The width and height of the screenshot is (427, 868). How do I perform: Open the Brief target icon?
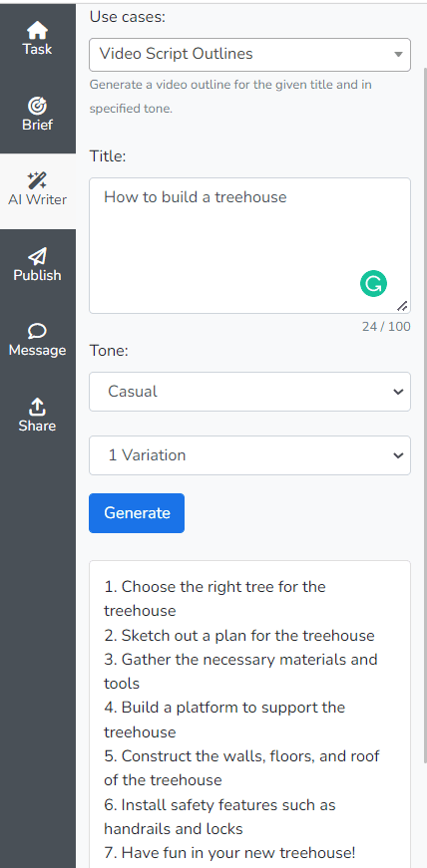pyautogui.click(x=37, y=106)
